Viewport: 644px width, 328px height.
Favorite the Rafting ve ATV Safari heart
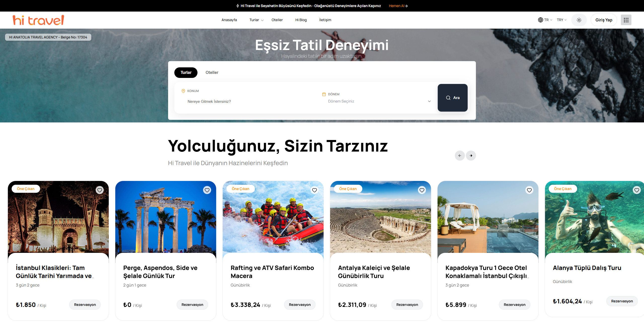pos(314,190)
